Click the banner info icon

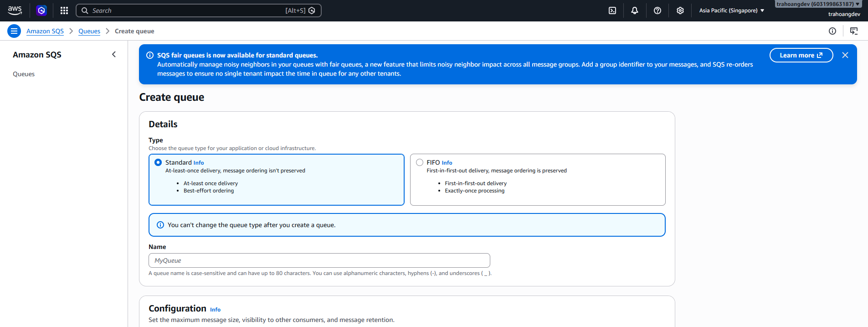(150, 55)
